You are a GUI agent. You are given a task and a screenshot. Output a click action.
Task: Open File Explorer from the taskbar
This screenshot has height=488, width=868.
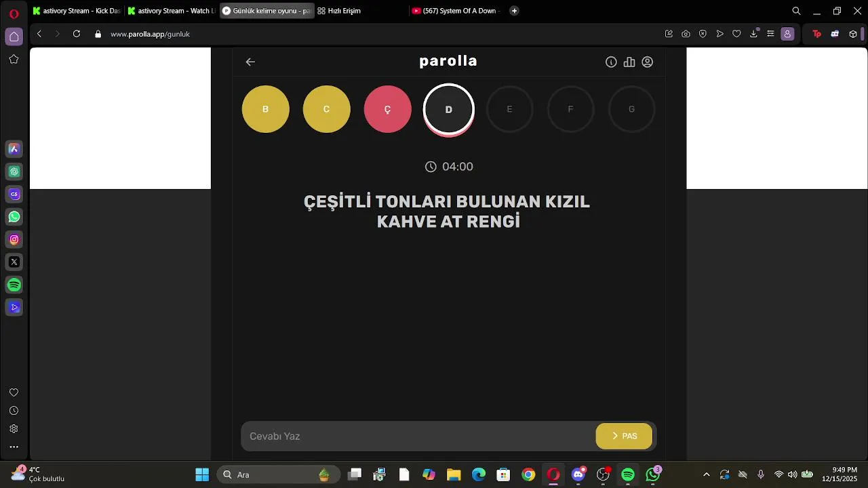tap(454, 474)
